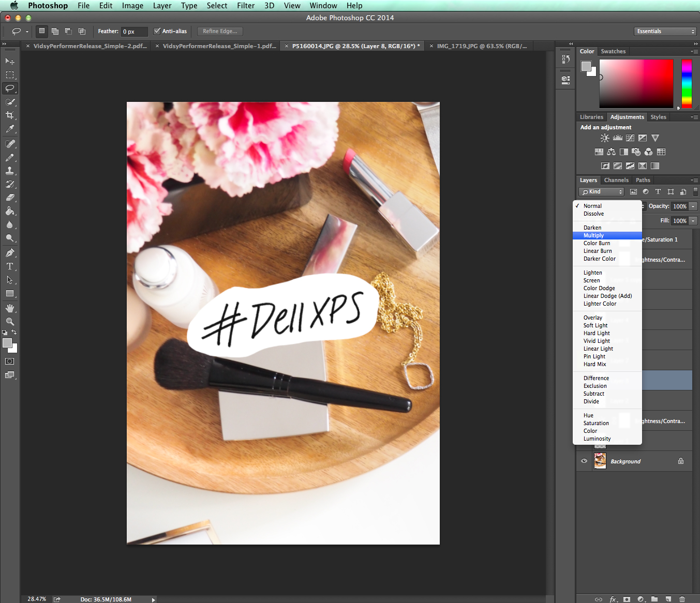This screenshot has width=700, height=603.
Task: Select the Quick Selection tool
Action: tap(10, 102)
